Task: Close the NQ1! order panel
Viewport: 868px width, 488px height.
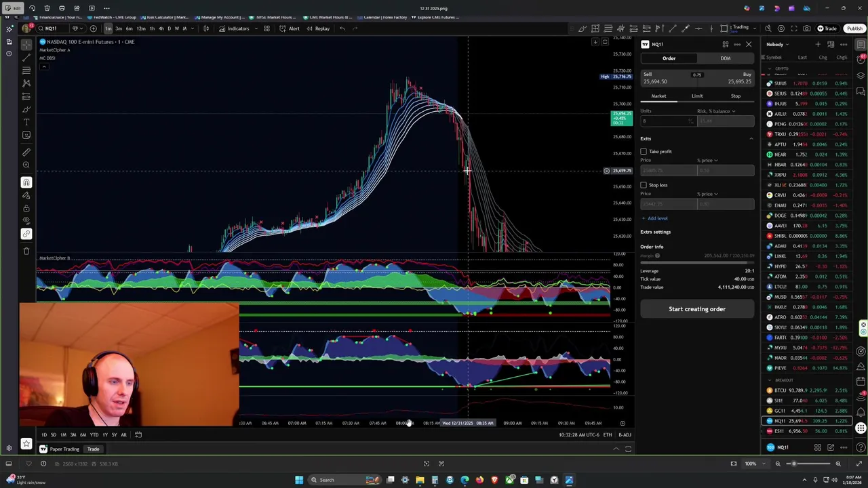Action: [749, 44]
